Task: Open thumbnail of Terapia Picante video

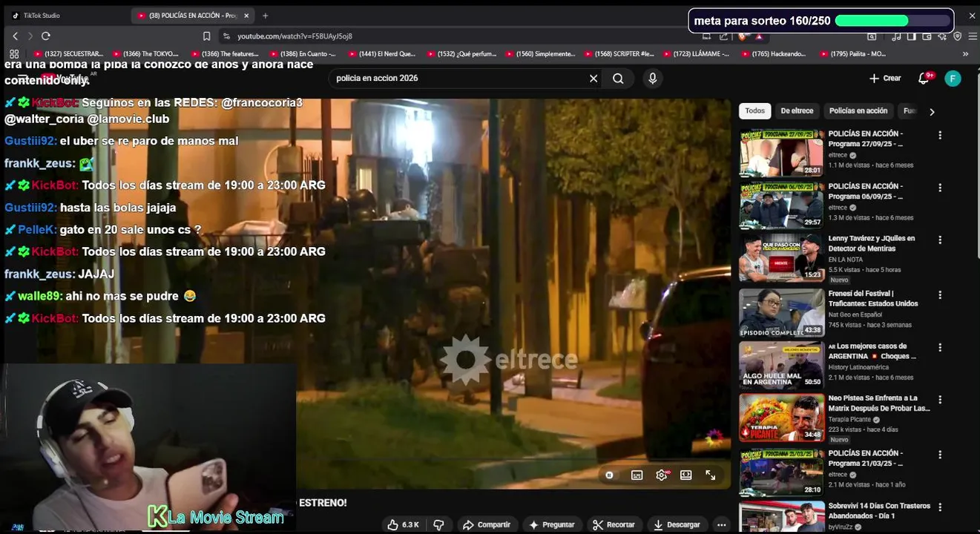Action: point(781,418)
